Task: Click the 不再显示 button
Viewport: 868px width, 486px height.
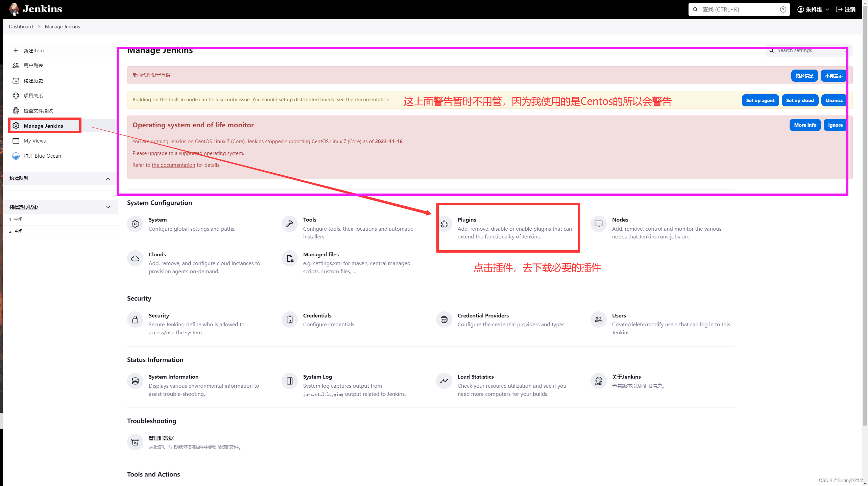Action: tap(834, 76)
